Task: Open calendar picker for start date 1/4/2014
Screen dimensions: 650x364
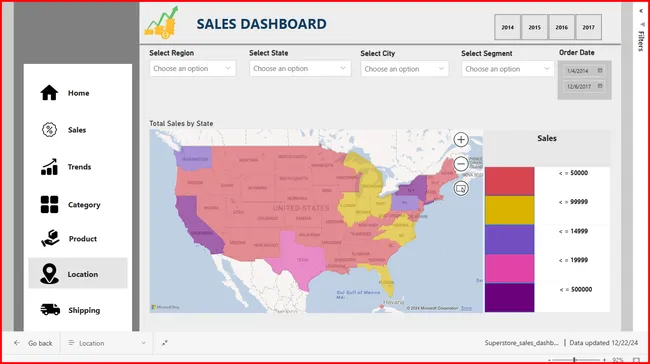Action: coord(600,70)
